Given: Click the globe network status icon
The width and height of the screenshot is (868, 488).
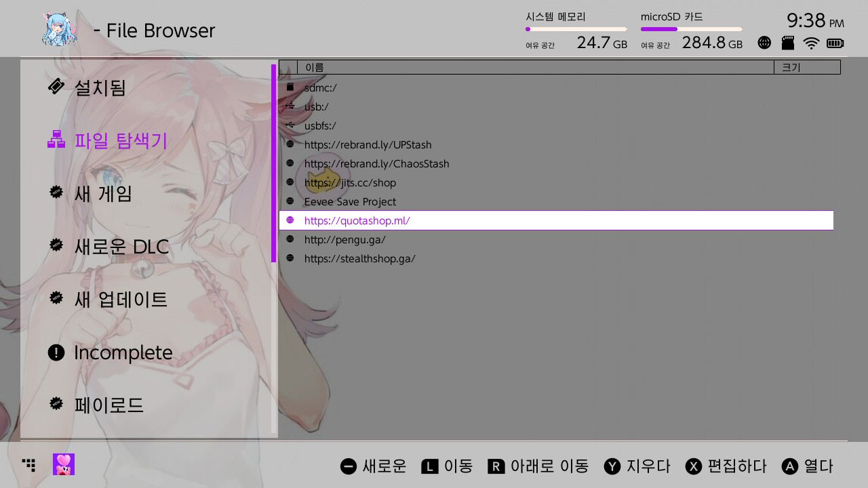Looking at the screenshot, I should click(x=764, y=43).
